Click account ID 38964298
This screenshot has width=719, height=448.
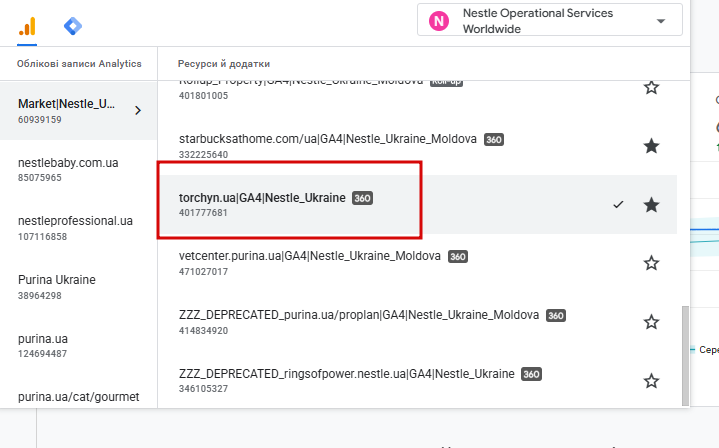[39, 296]
